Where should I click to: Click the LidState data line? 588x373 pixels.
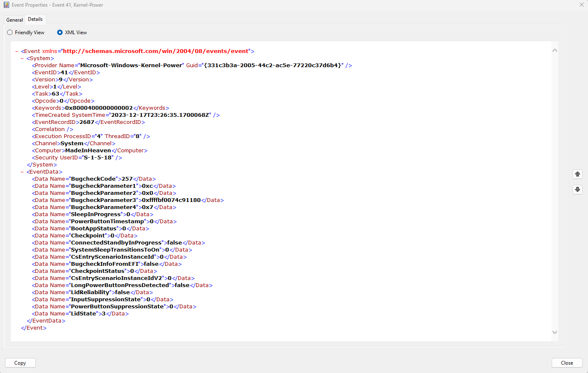pos(80,314)
